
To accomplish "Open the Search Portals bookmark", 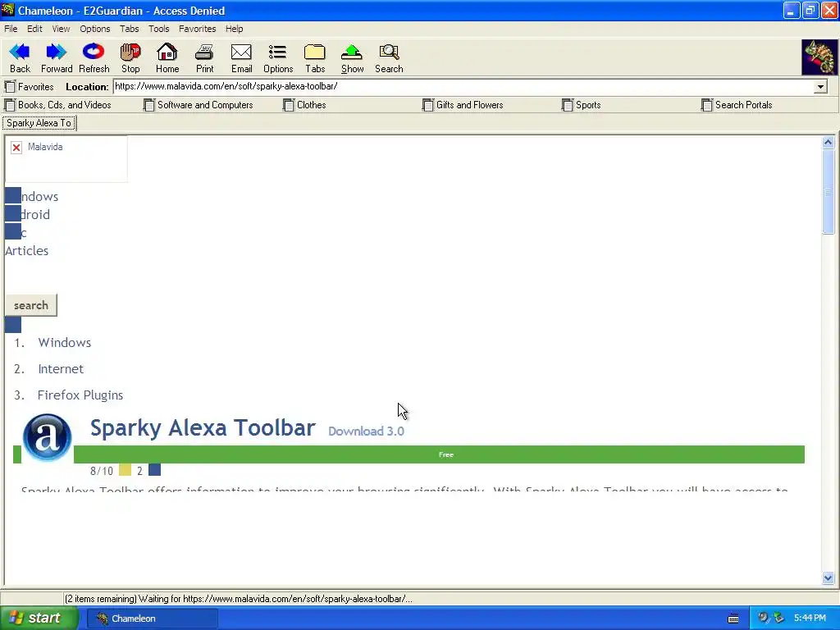I will click(x=737, y=105).
